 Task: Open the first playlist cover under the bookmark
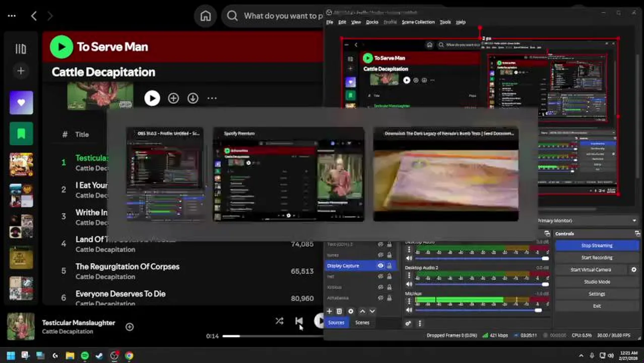tap(21, 165)
